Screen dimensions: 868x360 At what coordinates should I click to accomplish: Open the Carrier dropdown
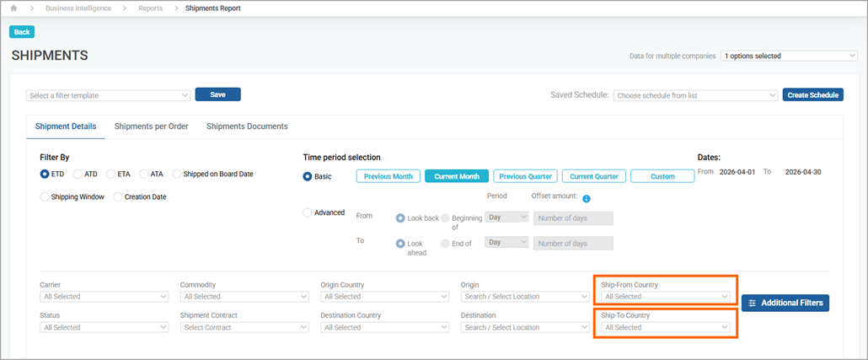coord(104,297)
